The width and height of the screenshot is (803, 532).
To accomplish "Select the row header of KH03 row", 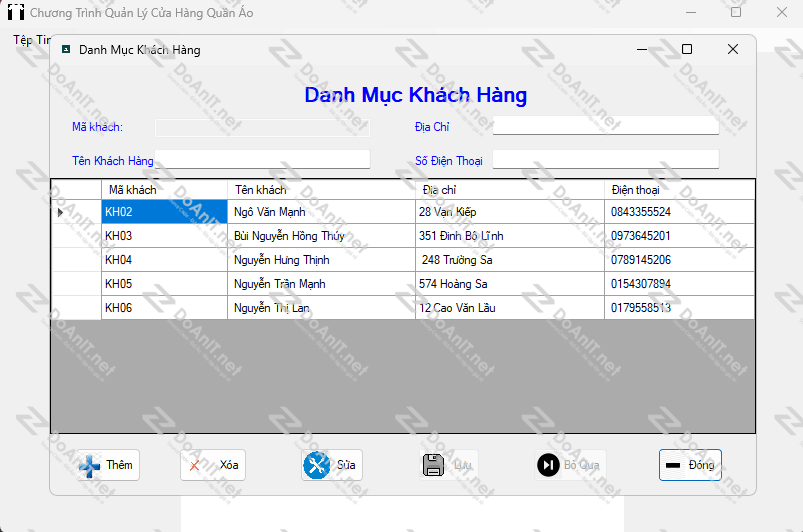I will [76, 236].
